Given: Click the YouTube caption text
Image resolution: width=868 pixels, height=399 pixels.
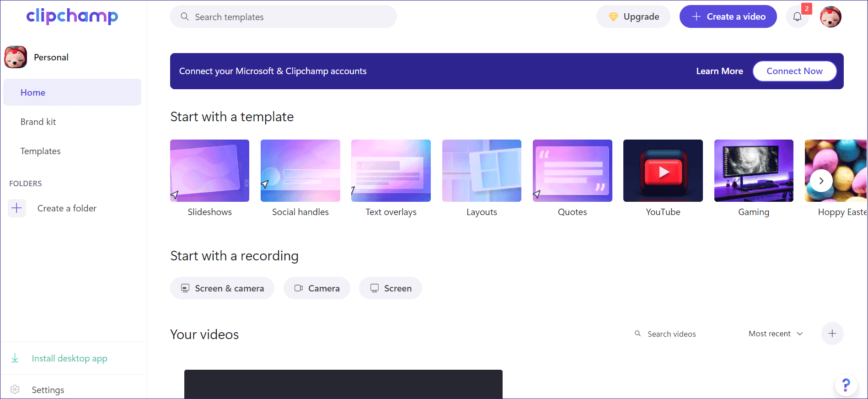Looking at the screenshot, I should click(x=663, y=212).
